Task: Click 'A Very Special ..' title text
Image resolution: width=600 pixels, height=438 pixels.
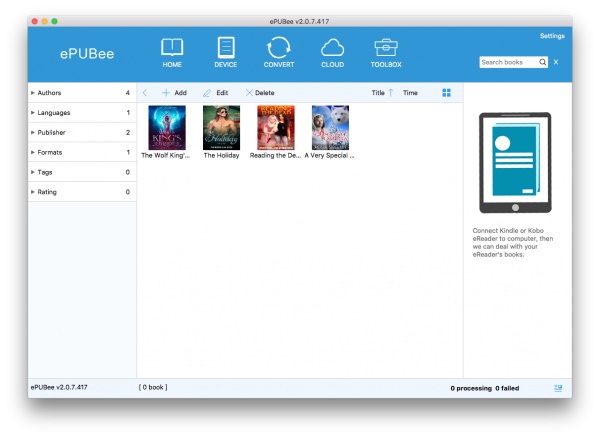Action: coord(329,155)
